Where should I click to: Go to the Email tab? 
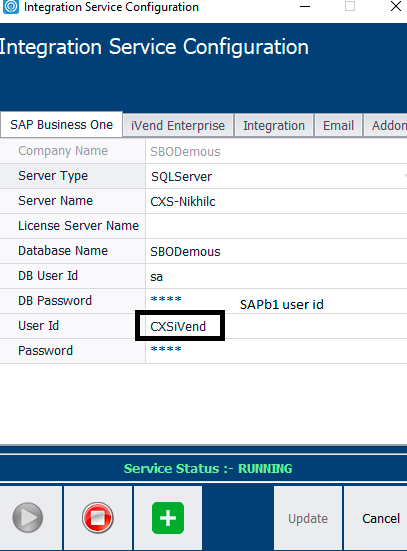[338, 125]
